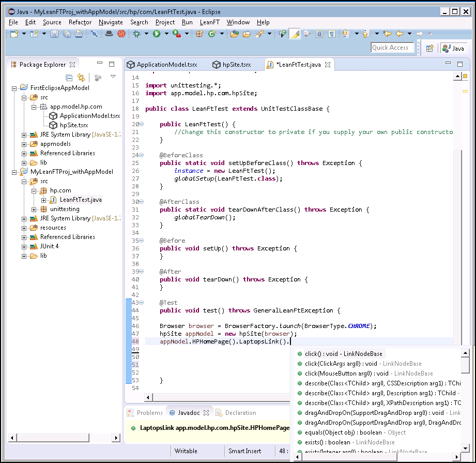Open Package Explorer view menu arrow
The image size is (476, 463).
click(x=113, y=77)
